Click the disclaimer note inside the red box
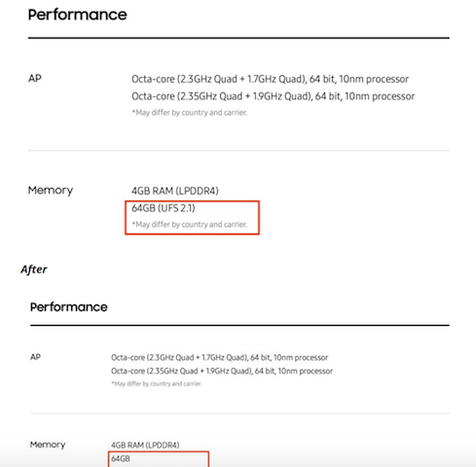The width and height of the screenshot is (476, 467). coord(190,225)
